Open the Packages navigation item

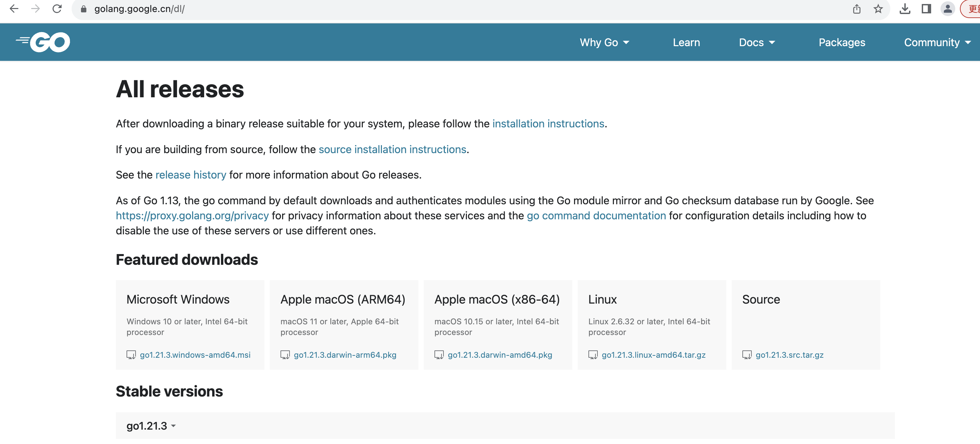pos(842,42)
